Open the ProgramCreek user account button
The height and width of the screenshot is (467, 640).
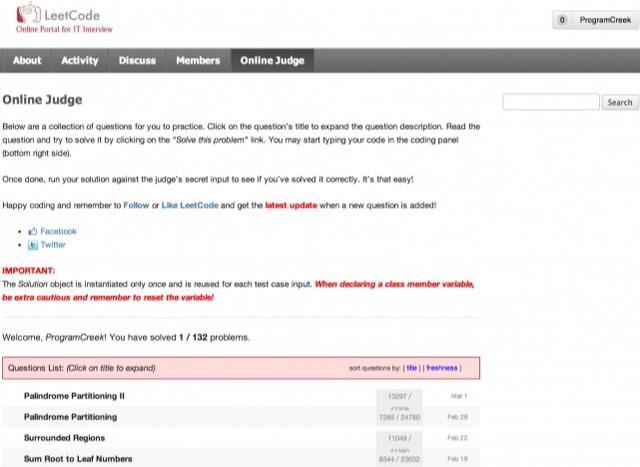tap(605, 20)
